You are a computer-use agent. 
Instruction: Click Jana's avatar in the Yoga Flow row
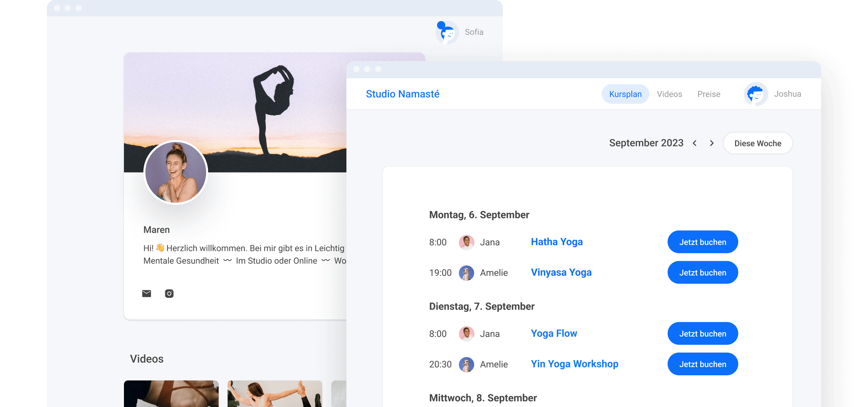click(x=466, y=334)
